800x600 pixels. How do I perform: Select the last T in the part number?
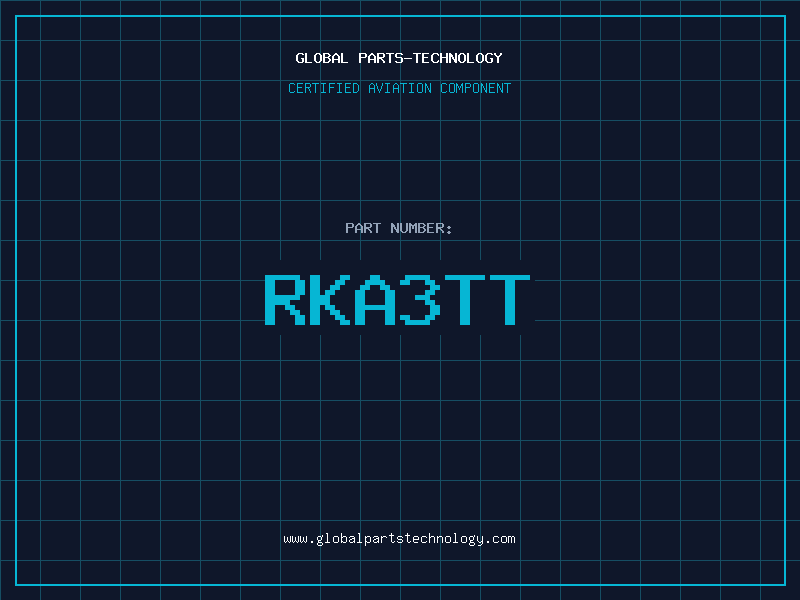pyautogui.click(x=509, y=299)
